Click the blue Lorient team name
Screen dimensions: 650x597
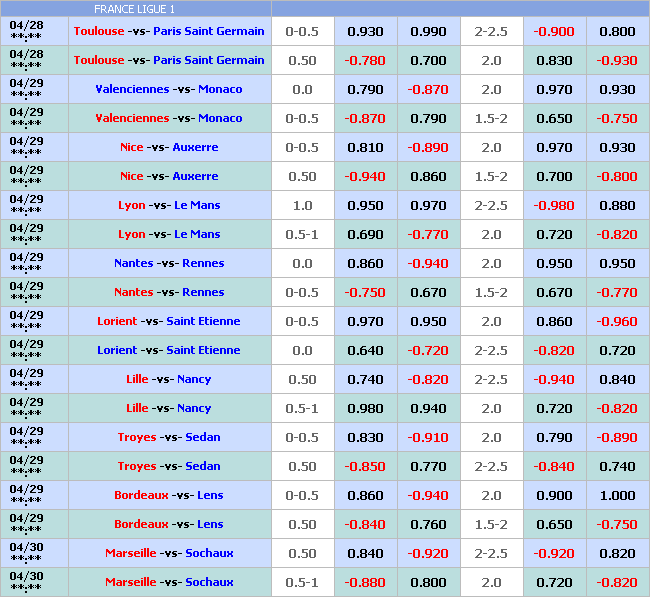(x=117, y=350)
